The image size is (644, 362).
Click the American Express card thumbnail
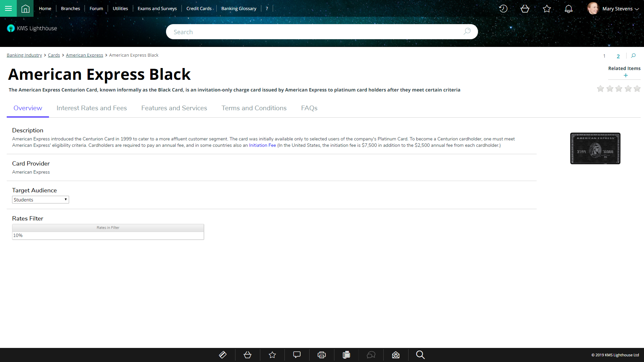pos(595,148)
